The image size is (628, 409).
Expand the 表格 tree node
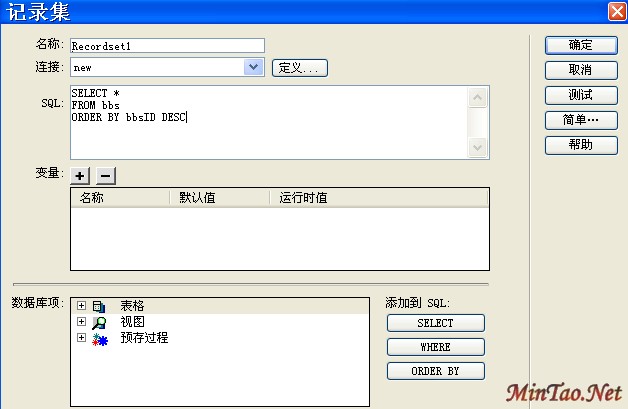(81, 306)
